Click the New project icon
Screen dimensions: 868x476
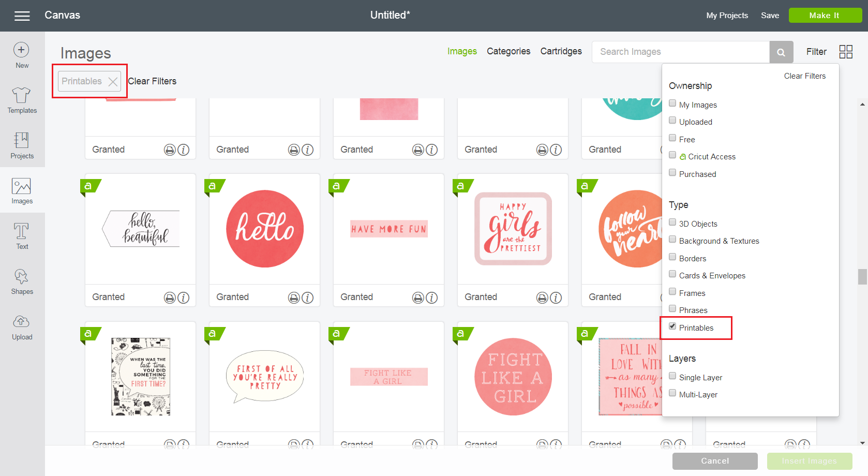click(21, 50)
